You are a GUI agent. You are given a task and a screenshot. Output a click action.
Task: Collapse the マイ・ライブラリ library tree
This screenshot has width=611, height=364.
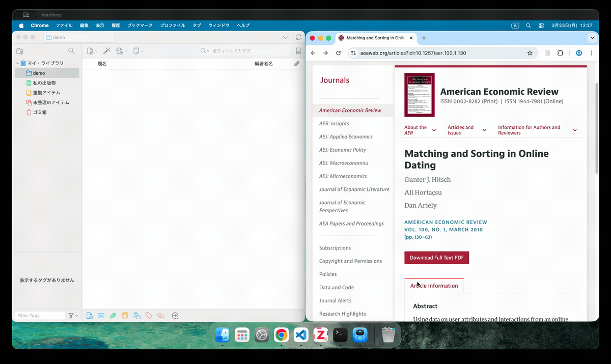click(x=17, y=64)
